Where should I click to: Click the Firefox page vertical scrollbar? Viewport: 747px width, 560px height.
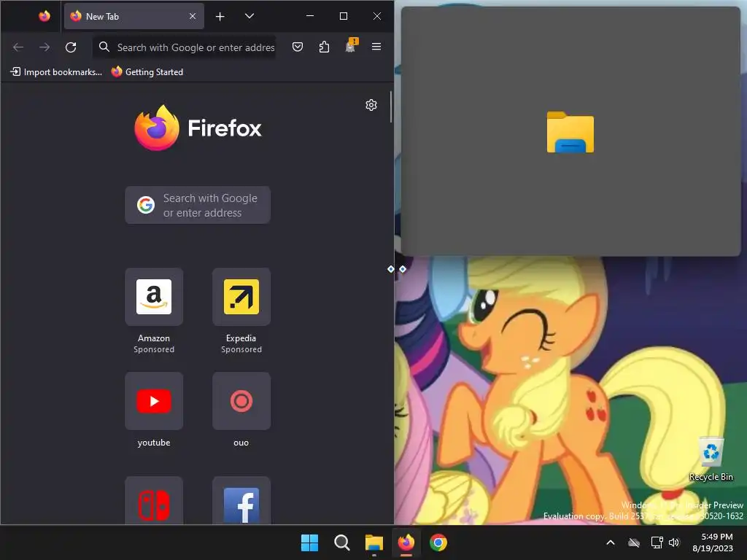click(x=391, y=106)
